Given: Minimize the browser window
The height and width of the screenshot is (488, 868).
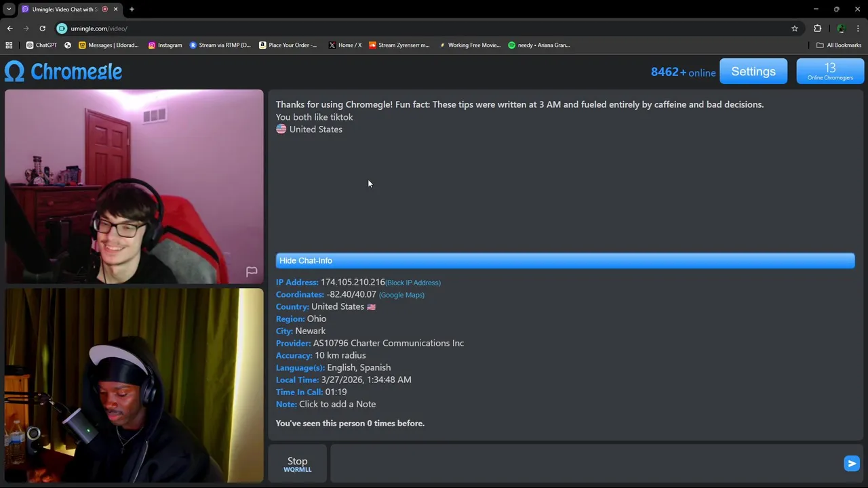Looking at the screenshot, I should point(816,9).
